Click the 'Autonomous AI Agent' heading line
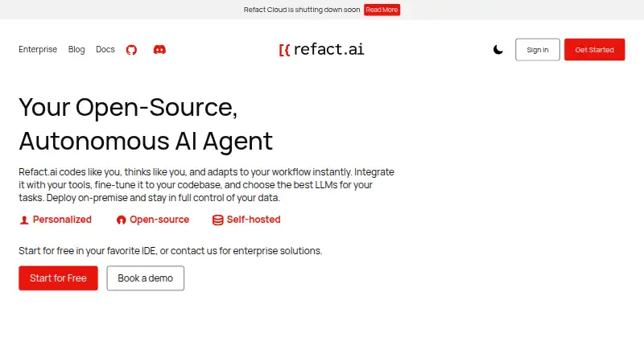 coord(146,142)
